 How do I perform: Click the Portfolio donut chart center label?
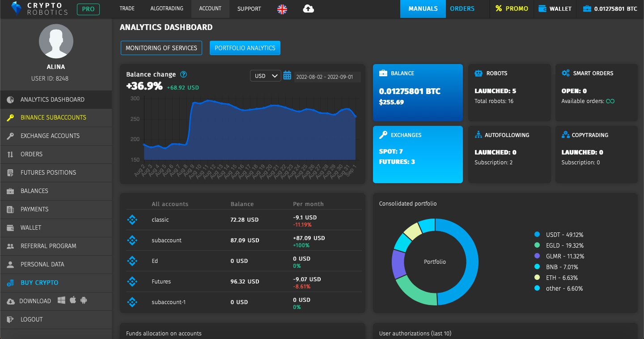click(435, 262)
